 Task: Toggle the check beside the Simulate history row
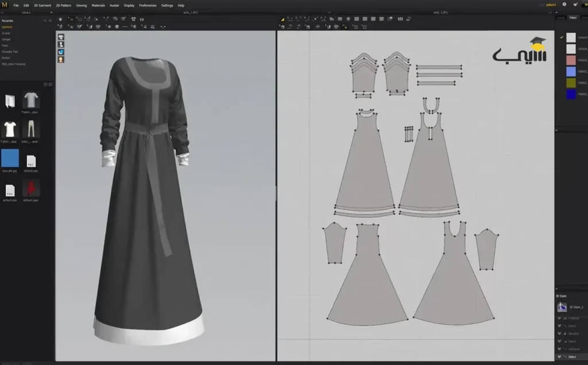(x=559, y=333)
